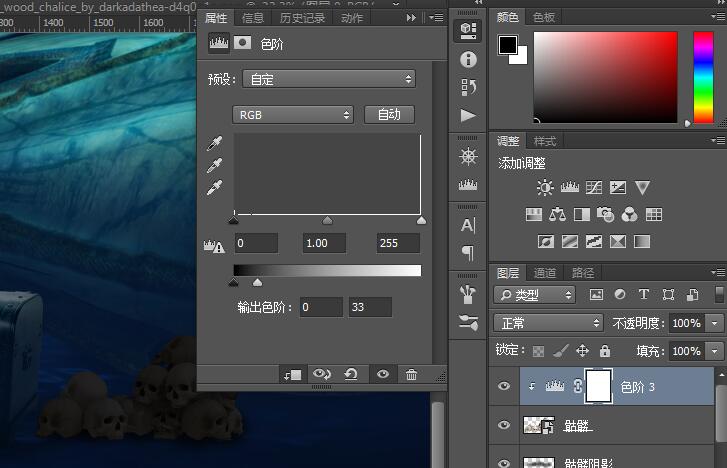This screenshot has height=468, width=727.
Task: Open the 预设 preset dropdown
Action: [329, 79]
